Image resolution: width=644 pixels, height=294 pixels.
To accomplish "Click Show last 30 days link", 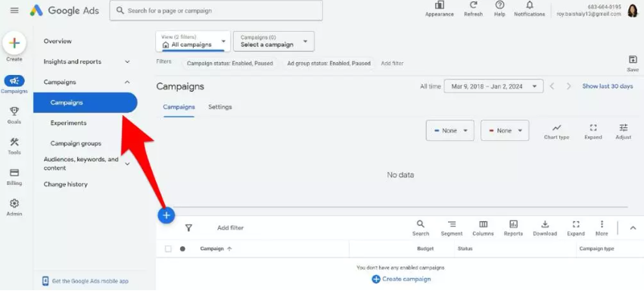I will (x=608, y=86).
